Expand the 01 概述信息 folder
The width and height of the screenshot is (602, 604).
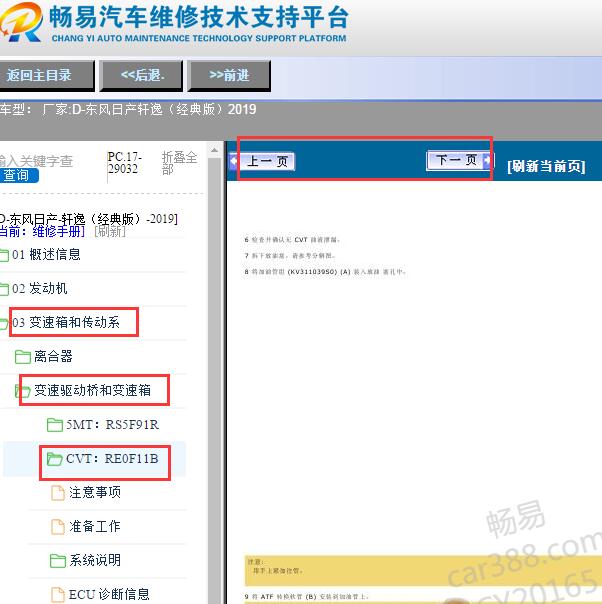pos(46,255)
